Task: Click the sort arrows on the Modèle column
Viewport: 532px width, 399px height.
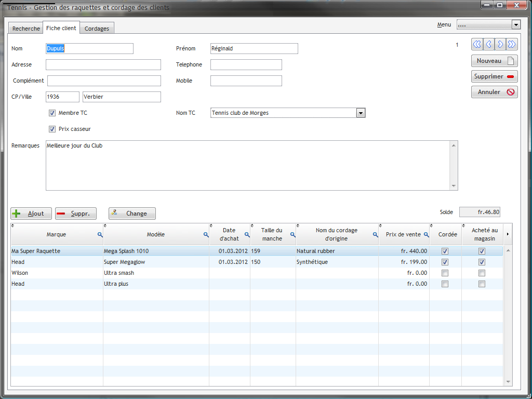Action: [105, 225]
